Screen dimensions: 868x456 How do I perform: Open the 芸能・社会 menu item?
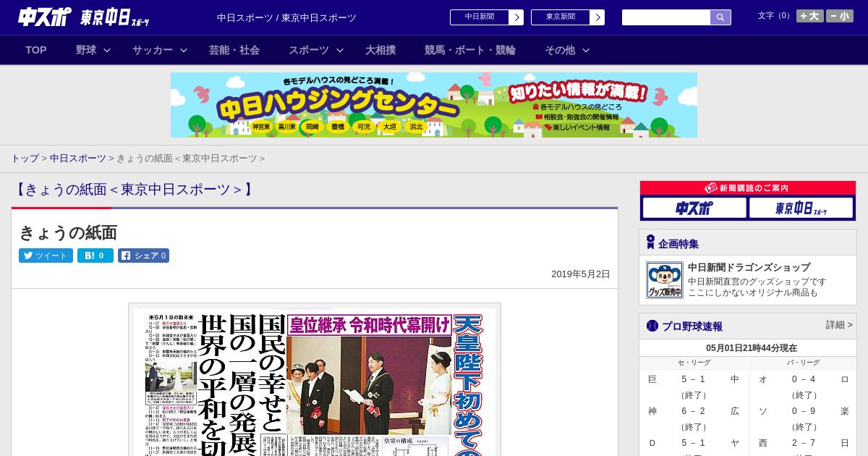pyautogui.click(x=234, y=50)
